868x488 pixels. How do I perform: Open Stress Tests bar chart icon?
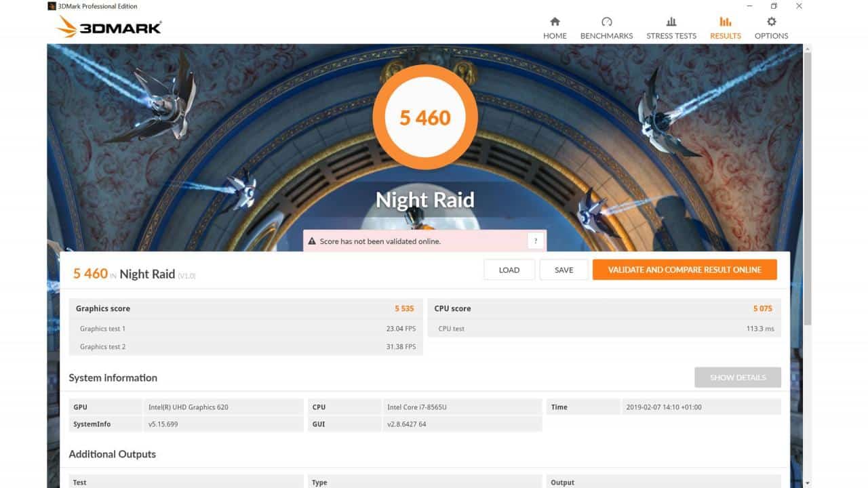[671, 22]
